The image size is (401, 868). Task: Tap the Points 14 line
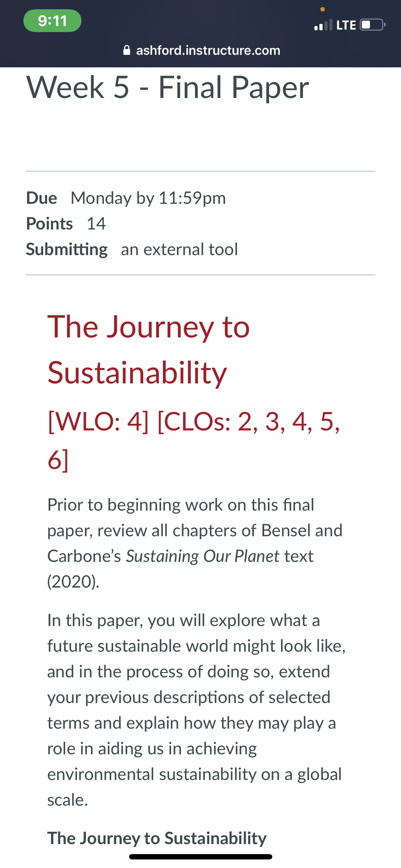[x=66, y=223]
